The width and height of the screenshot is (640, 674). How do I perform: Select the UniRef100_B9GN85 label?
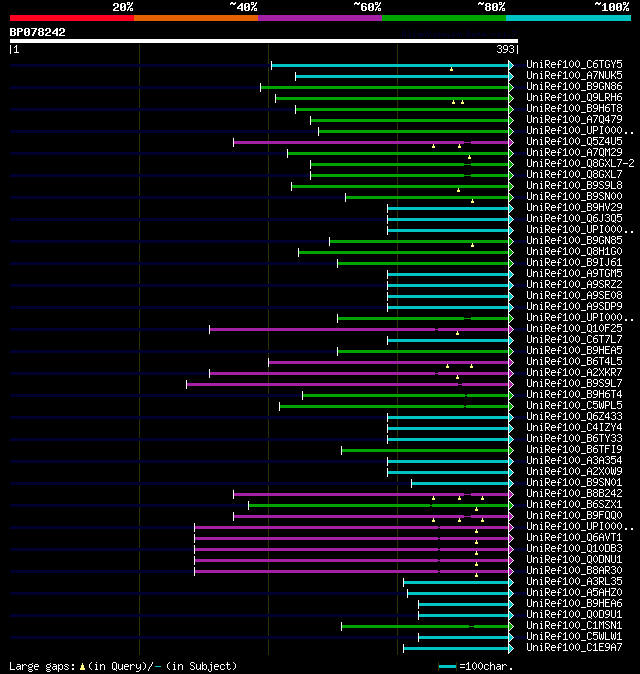tap(574, 240)
